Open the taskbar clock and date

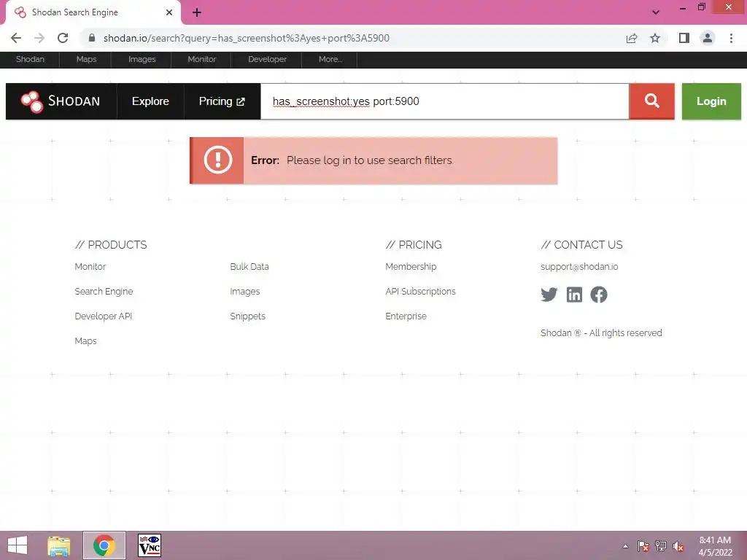coord(715,546)
